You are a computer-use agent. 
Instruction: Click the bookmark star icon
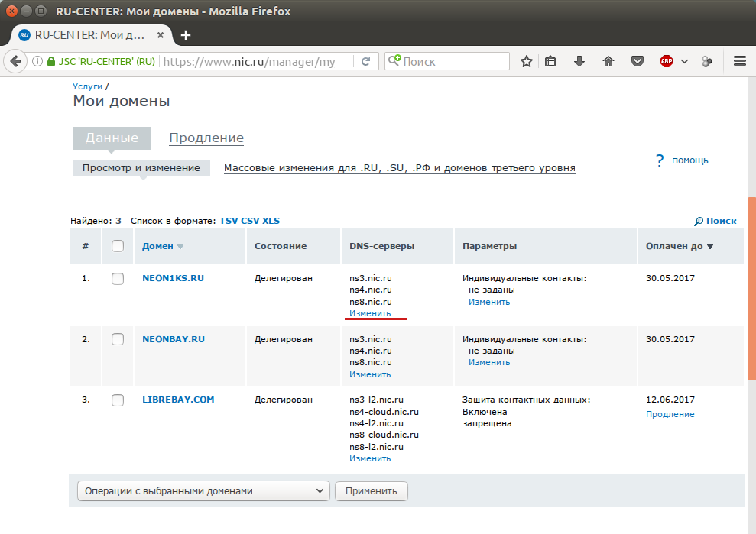coord(527,61)
